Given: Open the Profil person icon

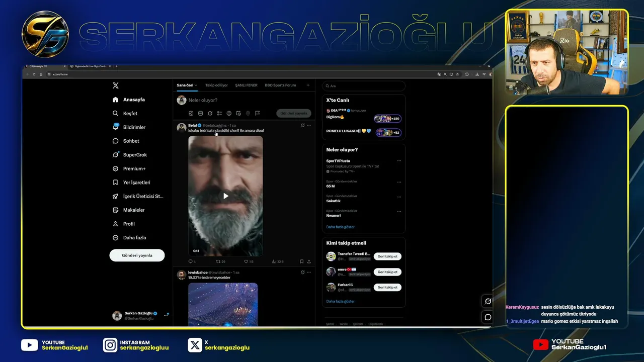Looking at the screenshot, I should [116, 224].
